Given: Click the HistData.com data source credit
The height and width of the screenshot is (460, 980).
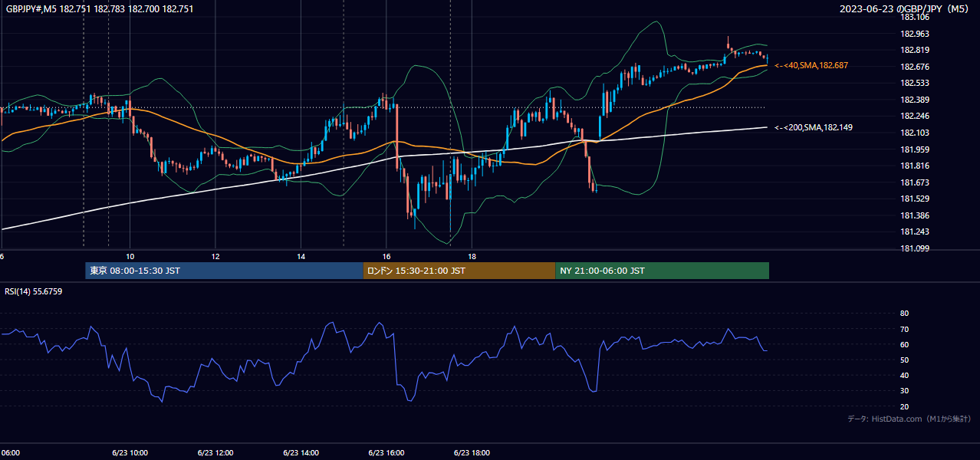Looking at the screenshot, I should coord(909,419).
